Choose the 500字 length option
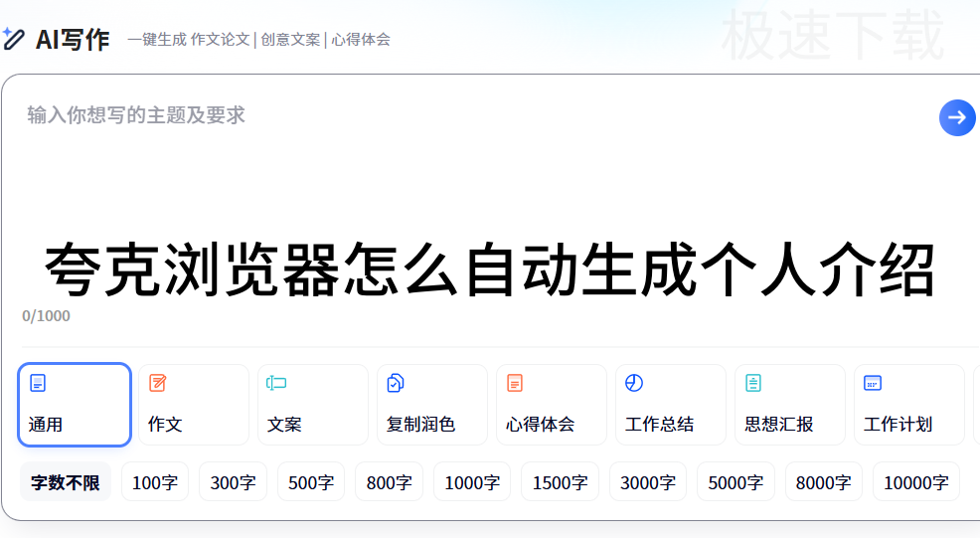This screenshot has height=538, width=980. (x=311, y=481)
